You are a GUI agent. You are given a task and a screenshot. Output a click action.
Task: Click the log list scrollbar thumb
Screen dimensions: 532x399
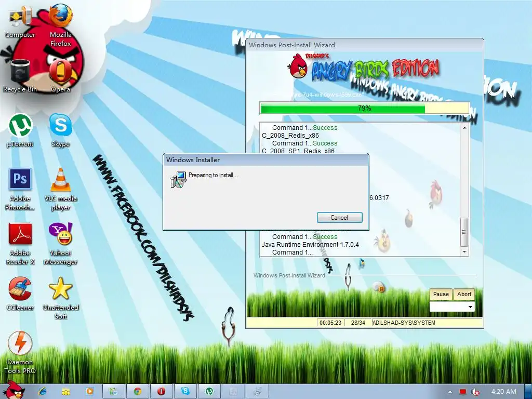point(464,232)
